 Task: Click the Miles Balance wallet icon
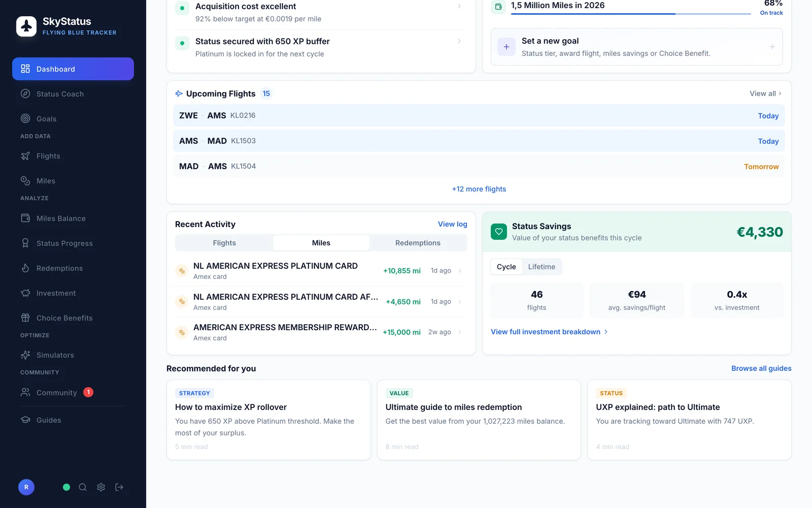click(x=25, y=218)
